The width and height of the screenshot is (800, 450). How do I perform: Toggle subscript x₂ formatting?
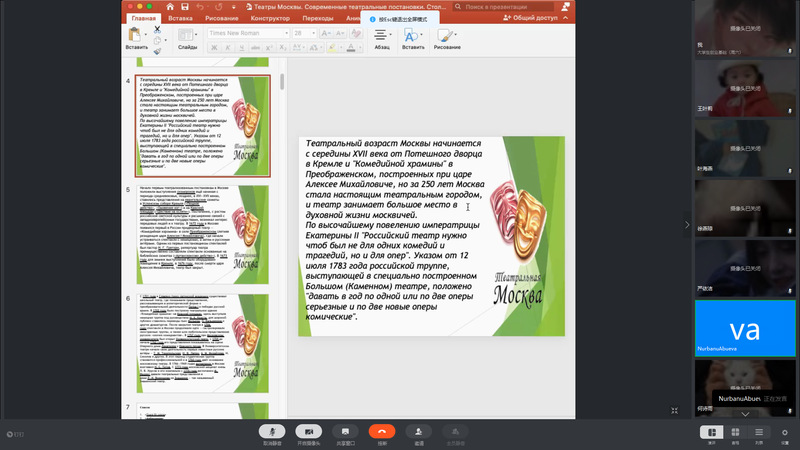(x=283, y=47)
